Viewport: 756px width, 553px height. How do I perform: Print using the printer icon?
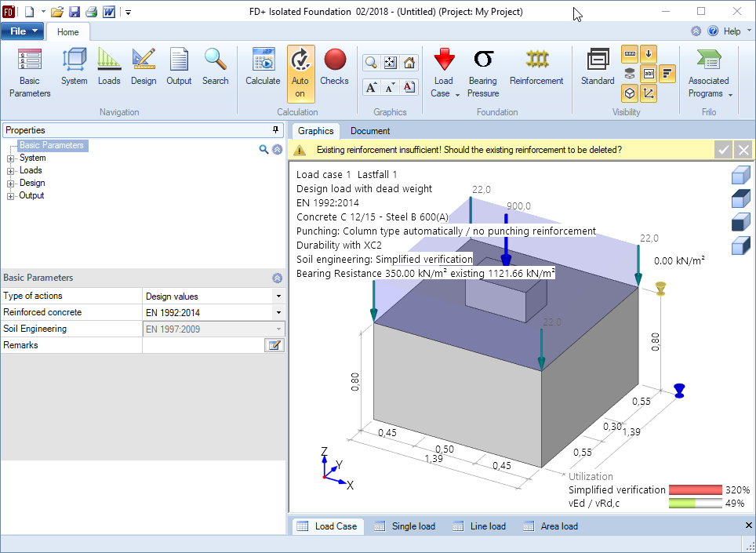[x=92, y=12]
